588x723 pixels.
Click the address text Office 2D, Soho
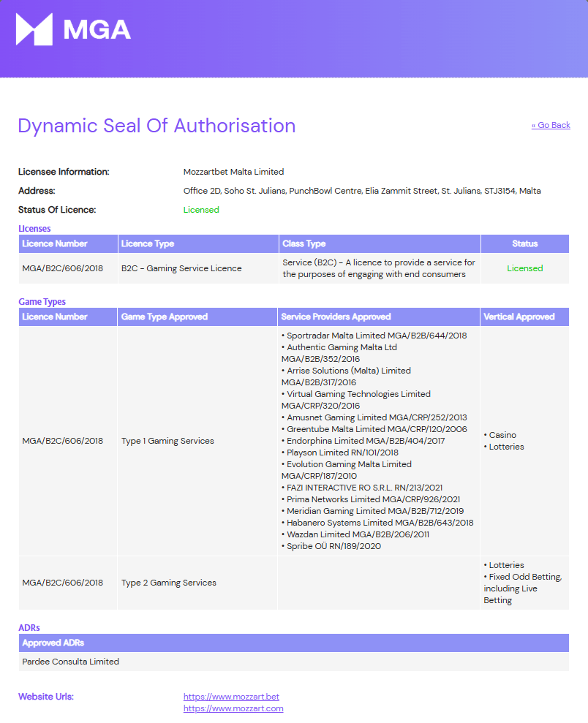pos(362,190)
